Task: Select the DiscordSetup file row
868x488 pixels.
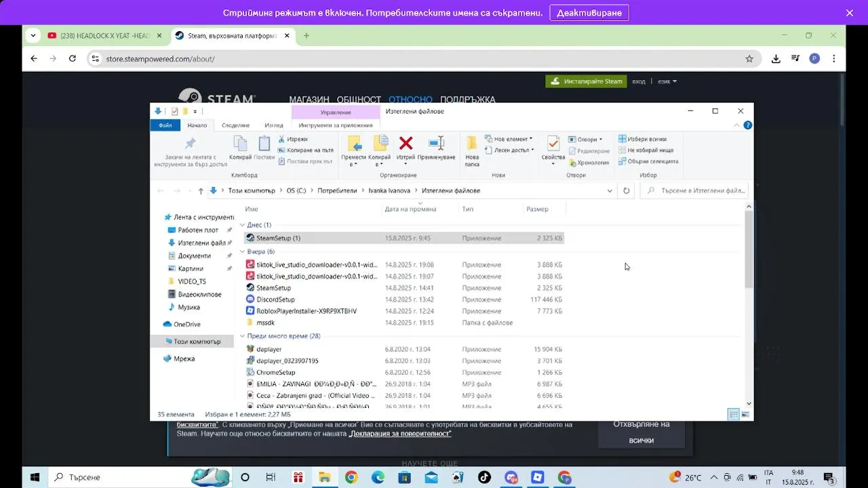Action: pos(404,300)
